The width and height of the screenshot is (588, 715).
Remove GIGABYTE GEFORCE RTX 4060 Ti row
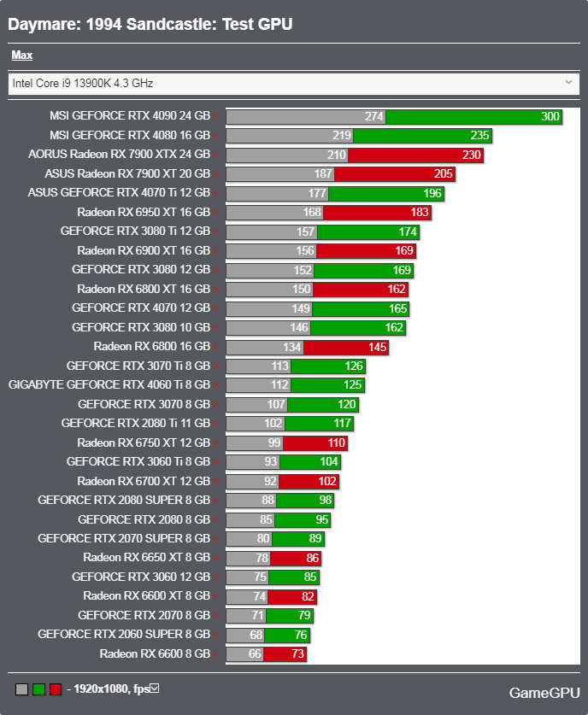[216, 386]
